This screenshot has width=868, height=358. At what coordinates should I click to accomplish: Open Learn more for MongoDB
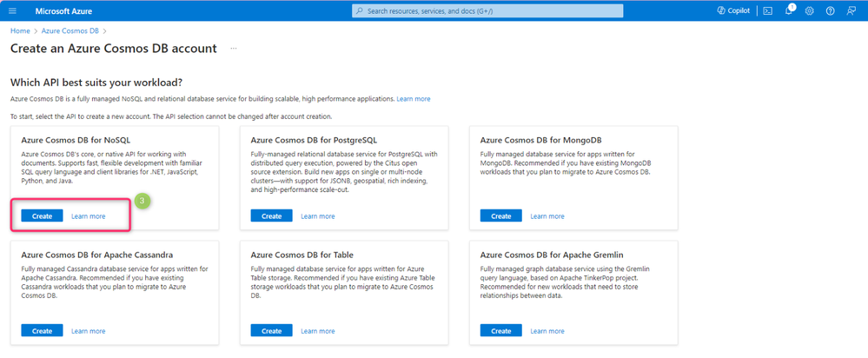click(547, 216)
